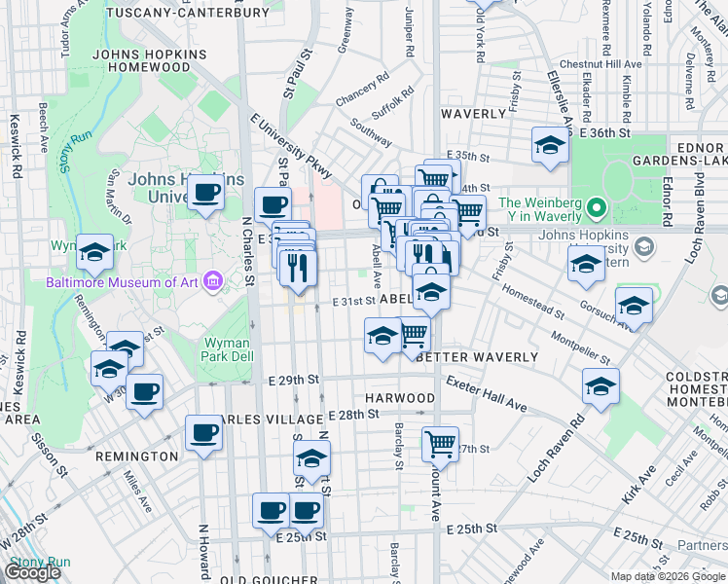Click left coffee cup marker above E 25th St

click(x=272, y=513)
